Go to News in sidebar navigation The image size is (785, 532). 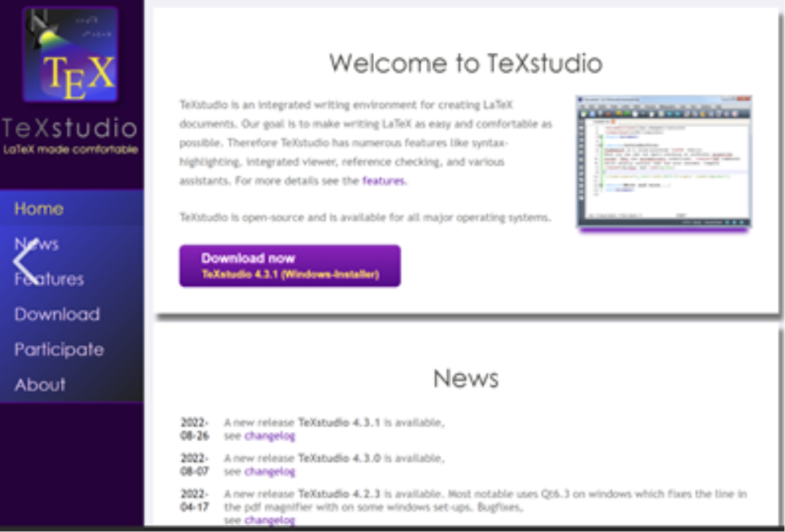tap(49, 244)
